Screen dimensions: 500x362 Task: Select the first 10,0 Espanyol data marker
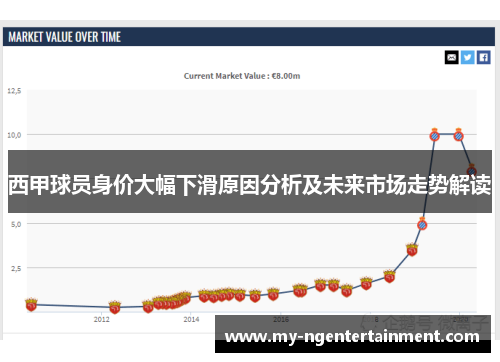pos(434,135)
